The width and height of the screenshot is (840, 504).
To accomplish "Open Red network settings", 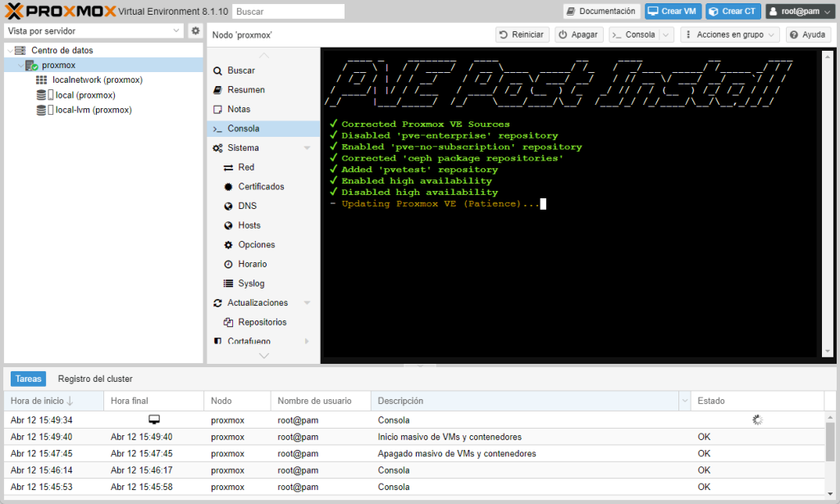I will [263, 167].
